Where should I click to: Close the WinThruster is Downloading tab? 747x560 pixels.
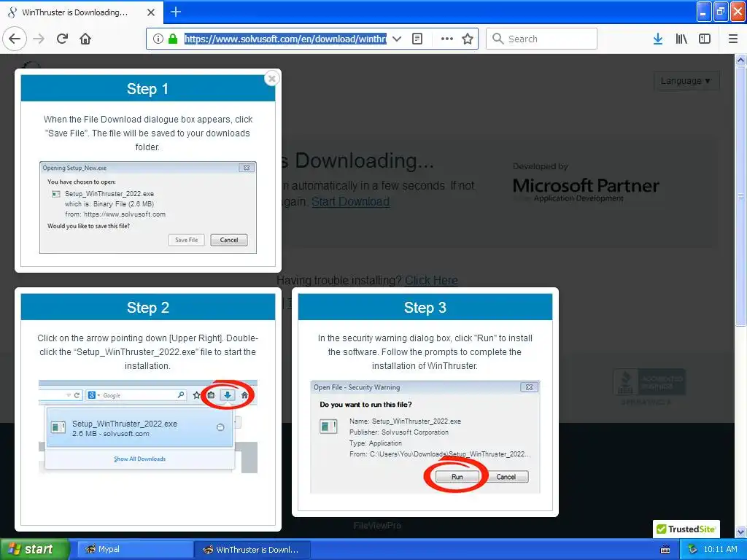pos(151,12)
